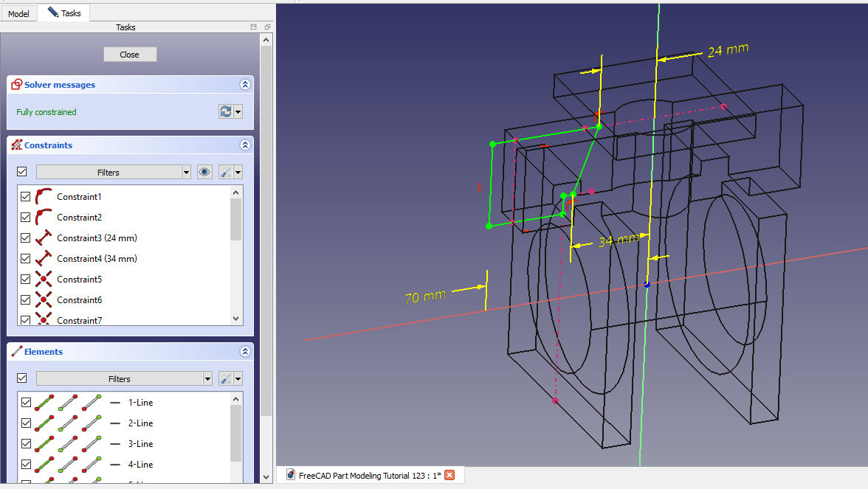This screenshot has height=489, width=868.
Task: Switch to the Model tab
Action: (18, 13)
